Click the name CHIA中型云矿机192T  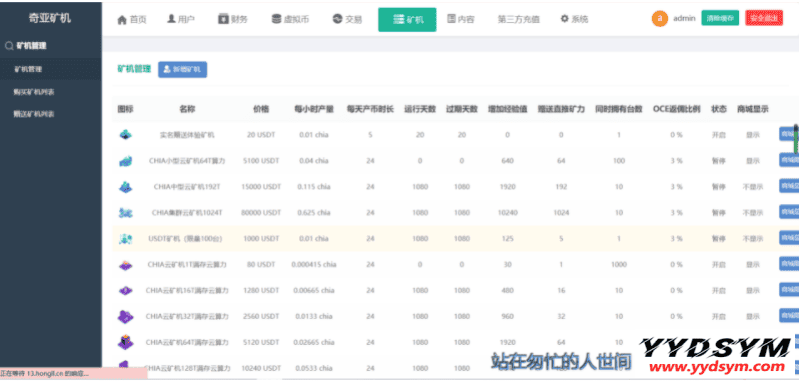pos(187,187)
